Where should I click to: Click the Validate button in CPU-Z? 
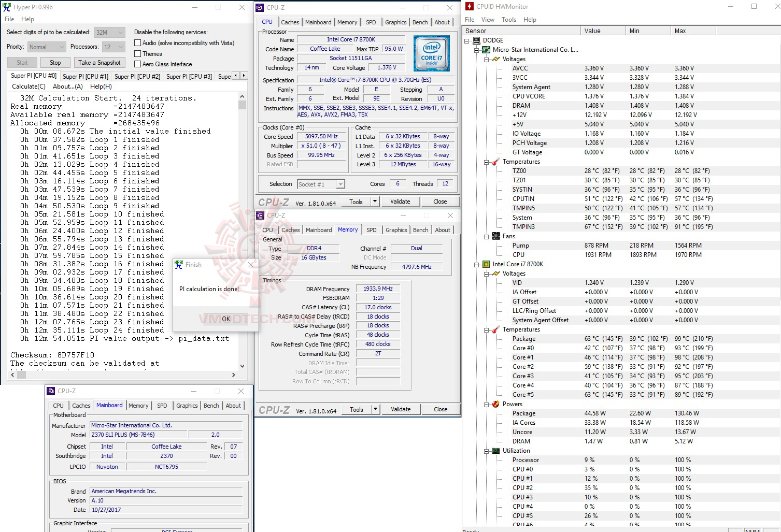click(400, 201)
